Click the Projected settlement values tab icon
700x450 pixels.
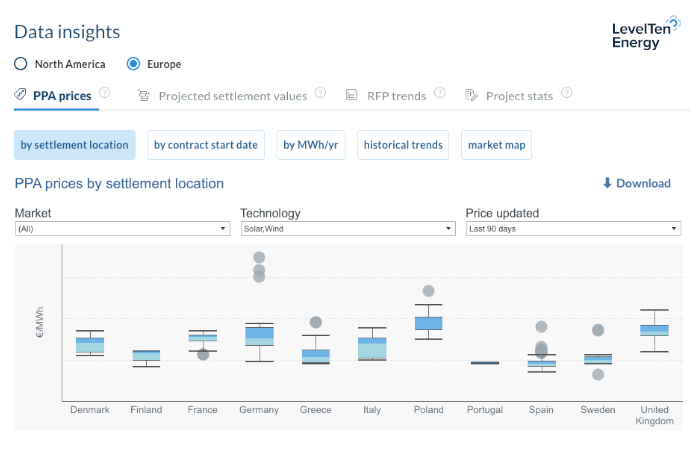(x=144, y=96)
